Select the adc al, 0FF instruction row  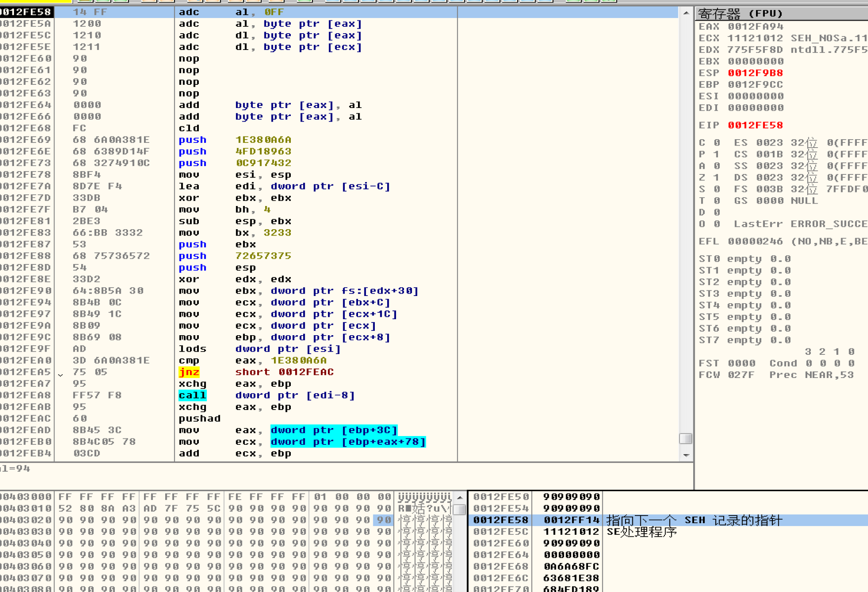338,12
